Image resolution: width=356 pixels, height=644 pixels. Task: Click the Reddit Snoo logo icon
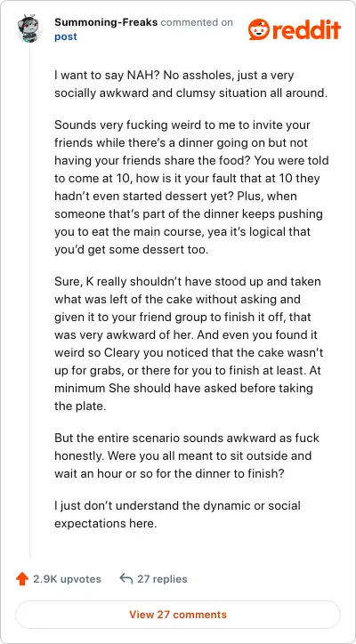(x=259, y=29)
